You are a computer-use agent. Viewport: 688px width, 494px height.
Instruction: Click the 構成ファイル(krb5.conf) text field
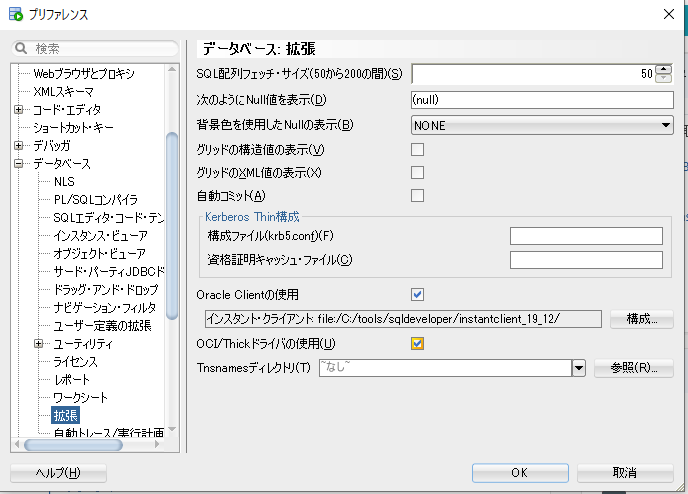pos(586,236)
